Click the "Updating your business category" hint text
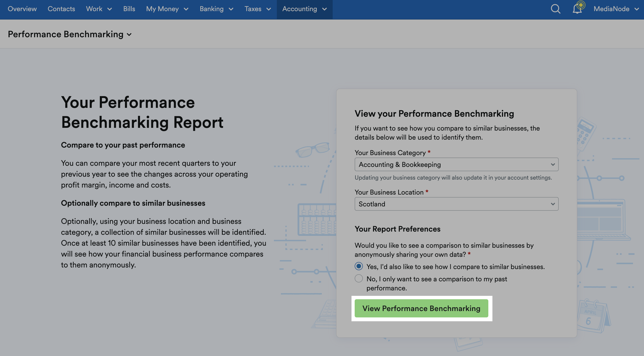Screen dimensions: 644x356 [x=453, y=178]
